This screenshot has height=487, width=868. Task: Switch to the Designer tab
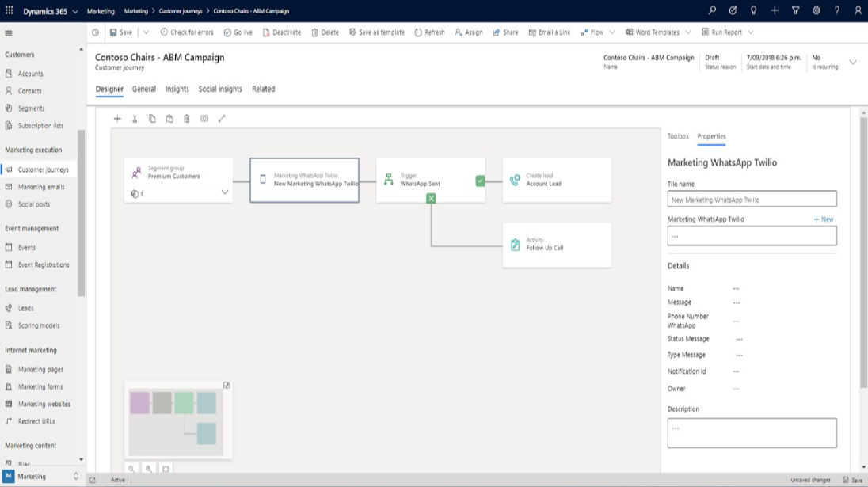coord(109,89)
